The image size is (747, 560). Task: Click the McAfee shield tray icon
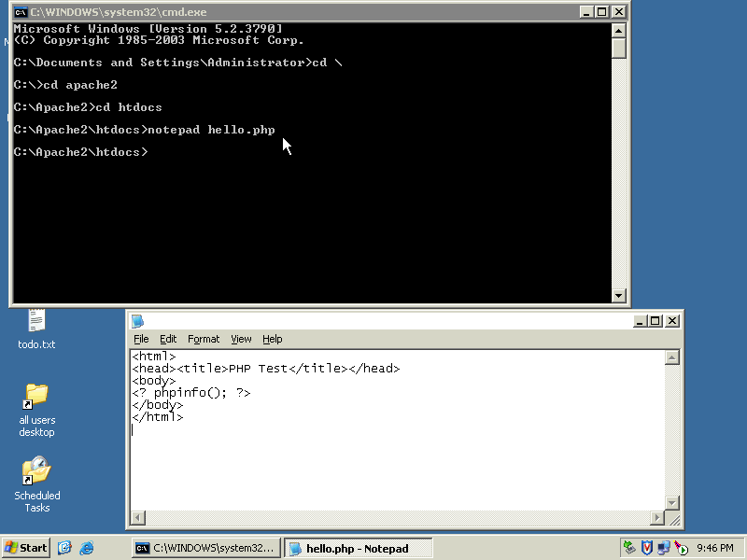pyautogui.click(x=646, y=548)
